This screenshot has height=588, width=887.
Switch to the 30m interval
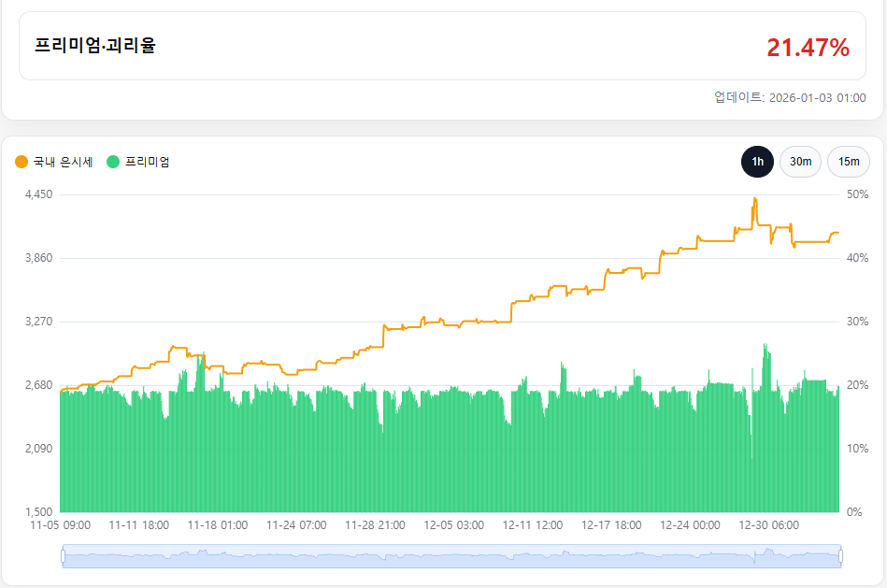click(800, 162)
